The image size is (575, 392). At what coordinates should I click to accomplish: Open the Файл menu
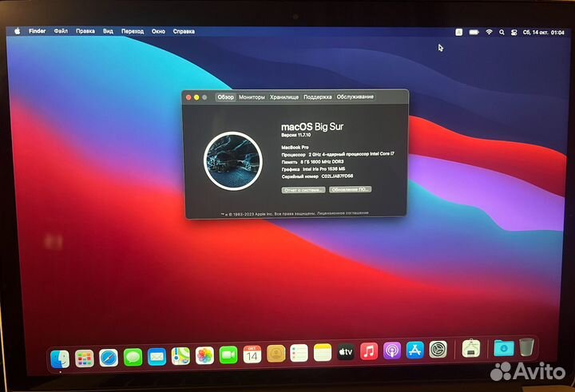[61, 31]
